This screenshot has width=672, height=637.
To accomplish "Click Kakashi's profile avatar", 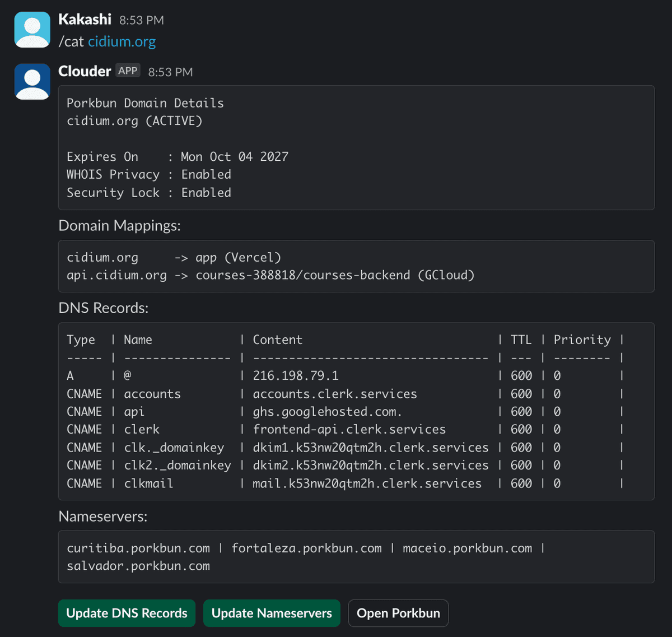I will click(x=32, y=29).
